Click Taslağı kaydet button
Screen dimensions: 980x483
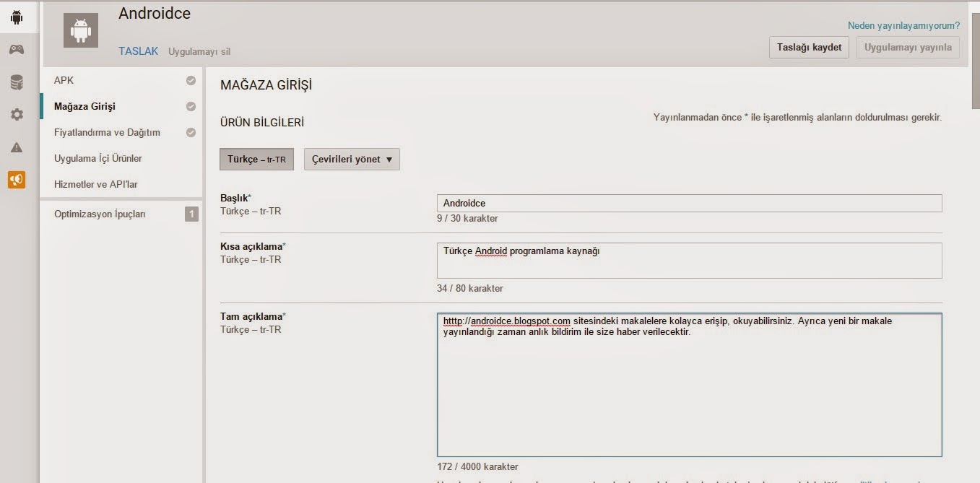[x=809, y=48]
